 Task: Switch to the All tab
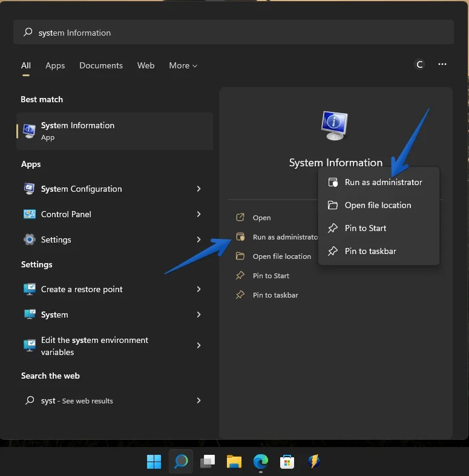26,65
